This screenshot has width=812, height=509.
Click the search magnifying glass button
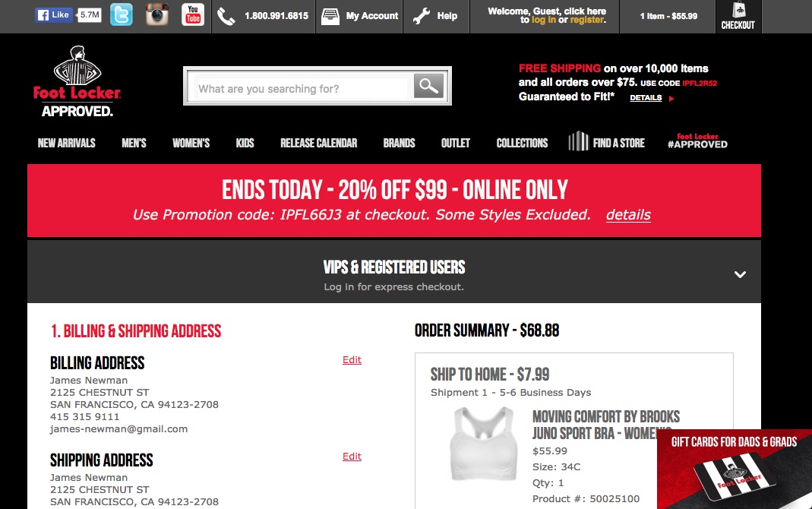(x=428, y=86)
